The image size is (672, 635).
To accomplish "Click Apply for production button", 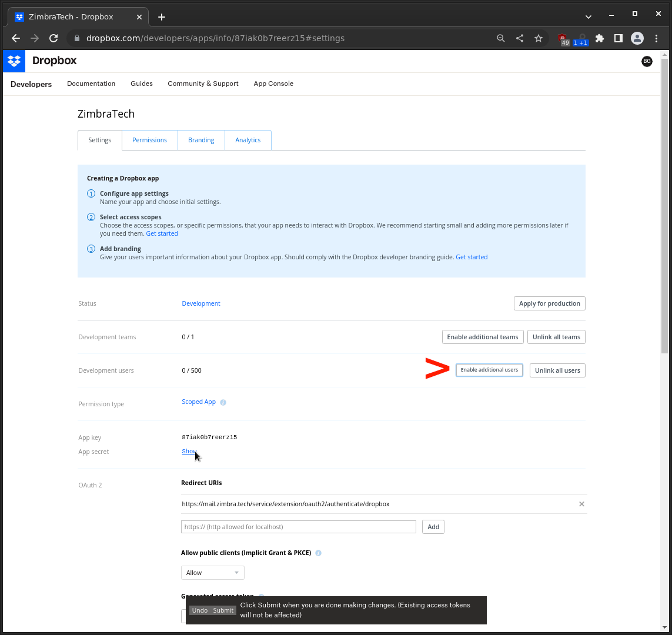I will tap(550, 303).
